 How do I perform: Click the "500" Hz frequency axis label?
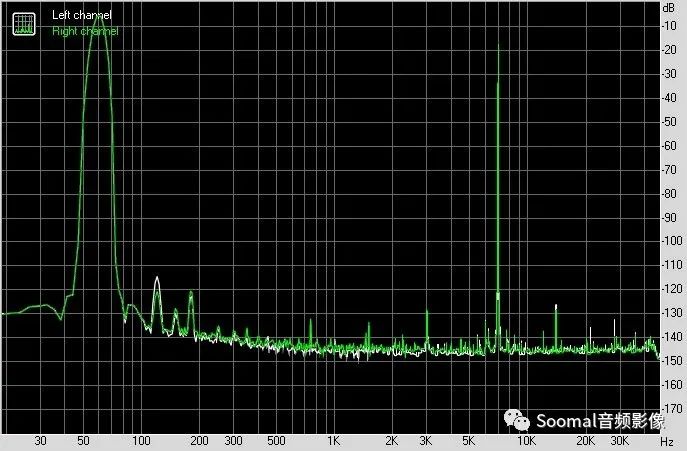pos(276,440)
